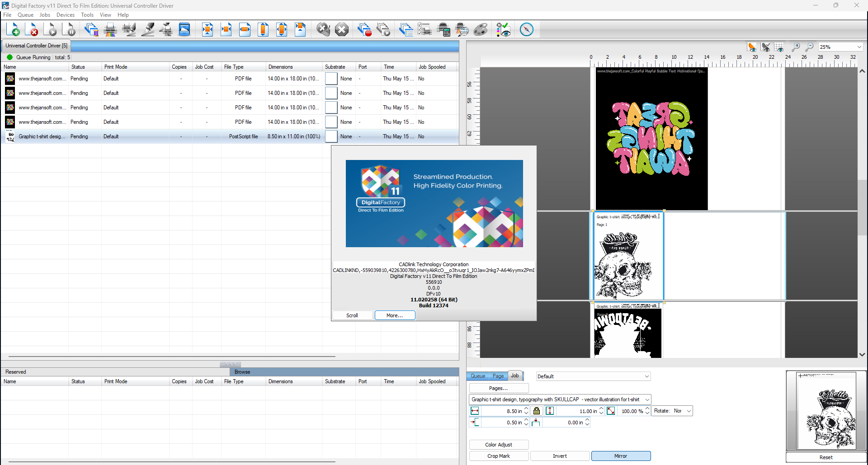Click substrate swatch of the first PDF job
The height and width of the screenshot is (465, 868).
pyautogui.click(x=331, y=79)
